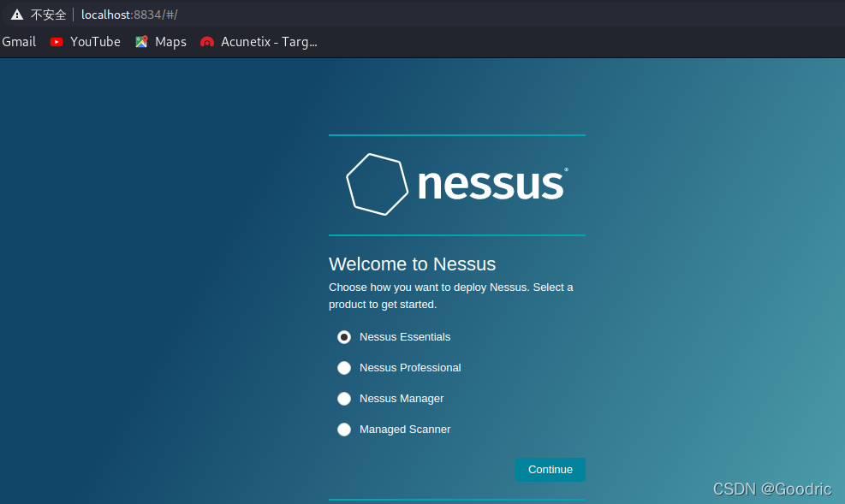This screenshot has height=504, width=845.
Task: Pick the Nessus Manager radio option
Action: (x=344, y=399)
